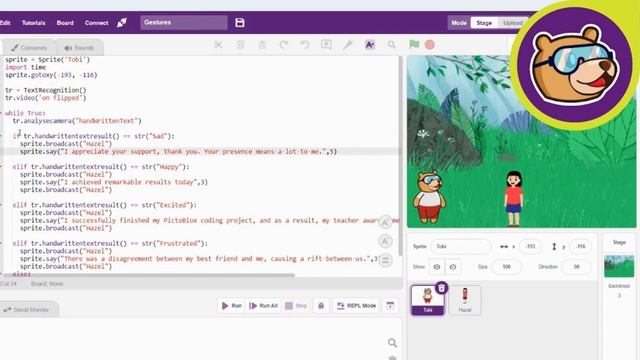Click the undo arrow icon

click(305, 45)
